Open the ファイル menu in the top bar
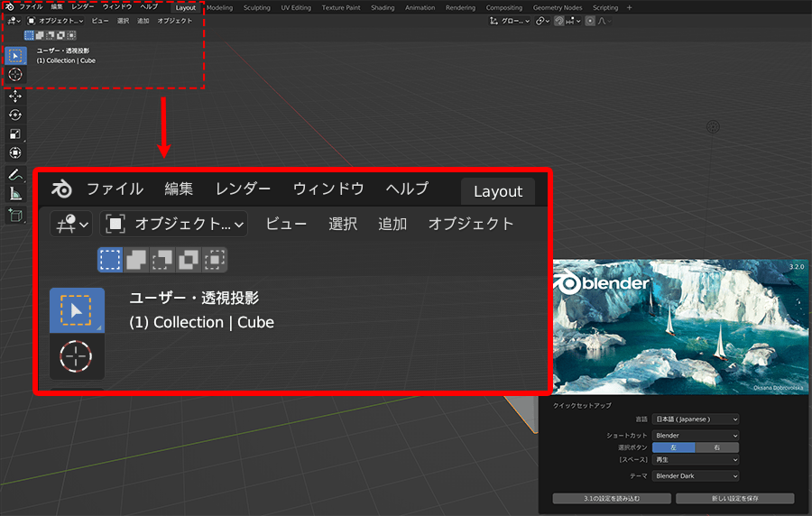The image size is (812, 516). (31, 7)
